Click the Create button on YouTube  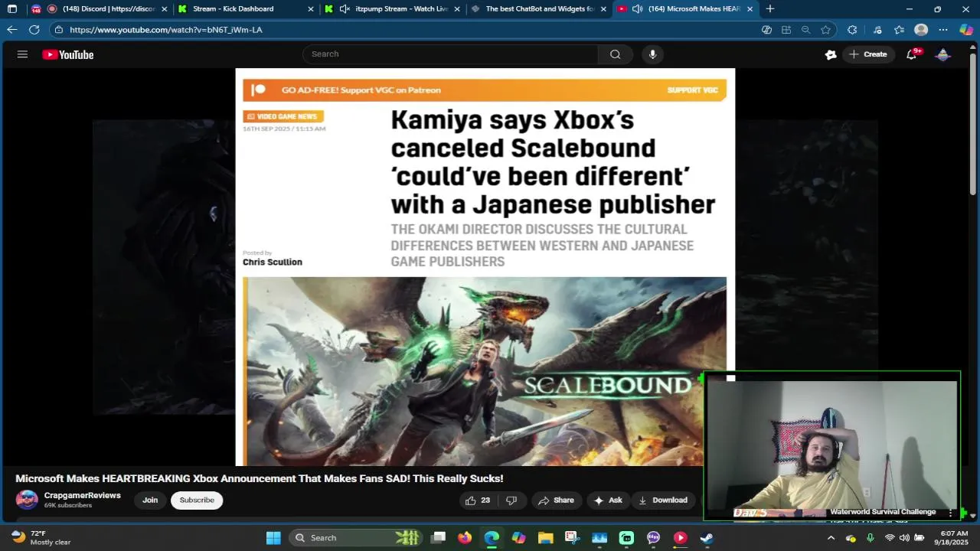[x=868, y=54]
